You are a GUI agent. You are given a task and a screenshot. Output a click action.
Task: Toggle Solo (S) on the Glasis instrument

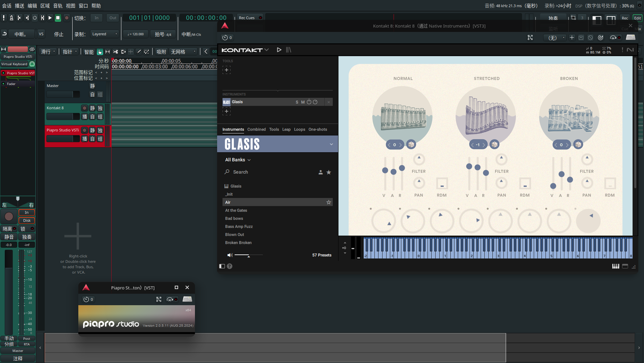(x=297, y=102)
